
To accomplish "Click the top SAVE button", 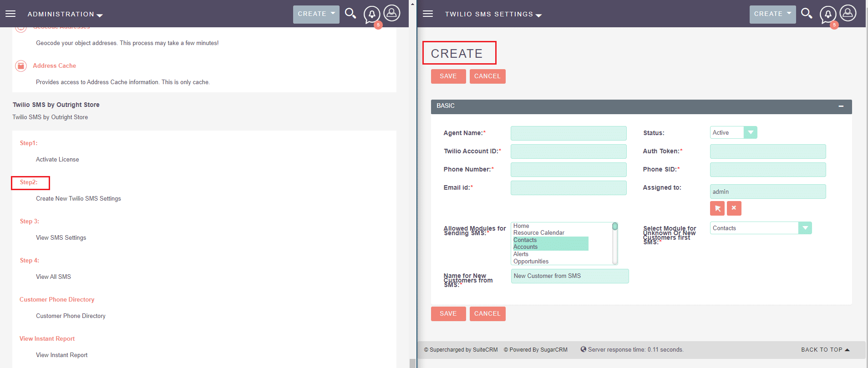I will coord(448,76).
